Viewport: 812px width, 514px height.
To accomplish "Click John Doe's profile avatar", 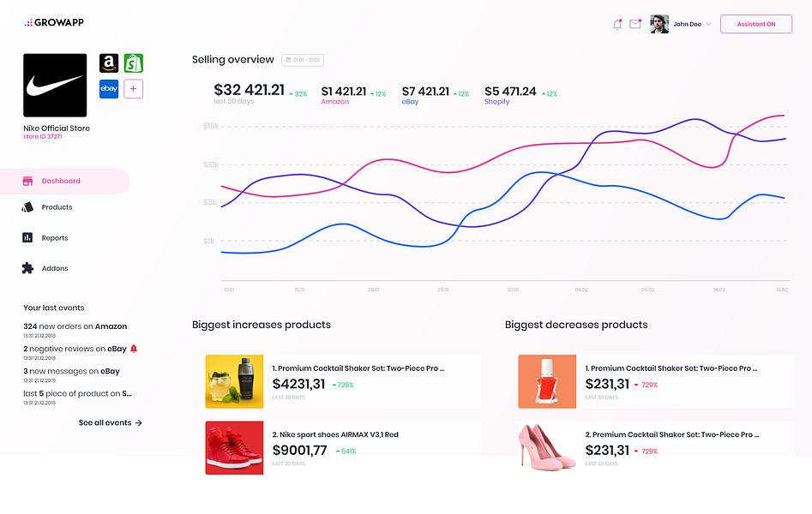I will [x=659, y=24].
